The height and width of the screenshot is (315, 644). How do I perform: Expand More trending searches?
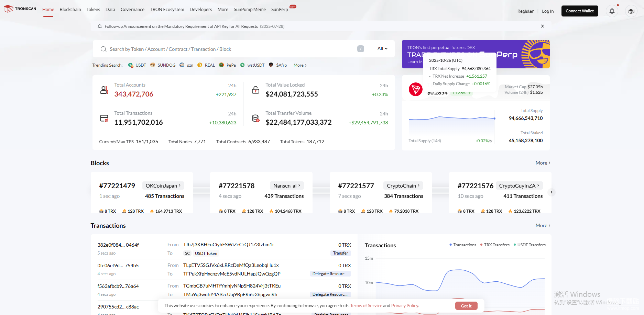tap(300, 65)
